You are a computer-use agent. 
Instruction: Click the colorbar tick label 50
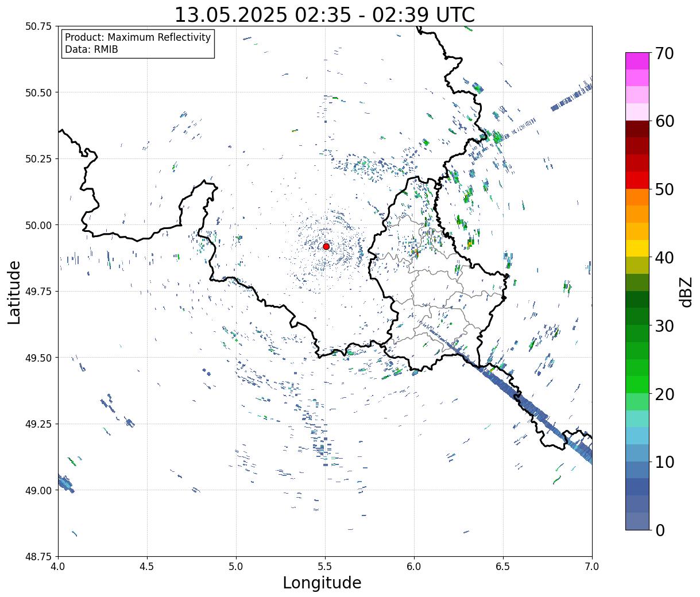click(664, 189)
